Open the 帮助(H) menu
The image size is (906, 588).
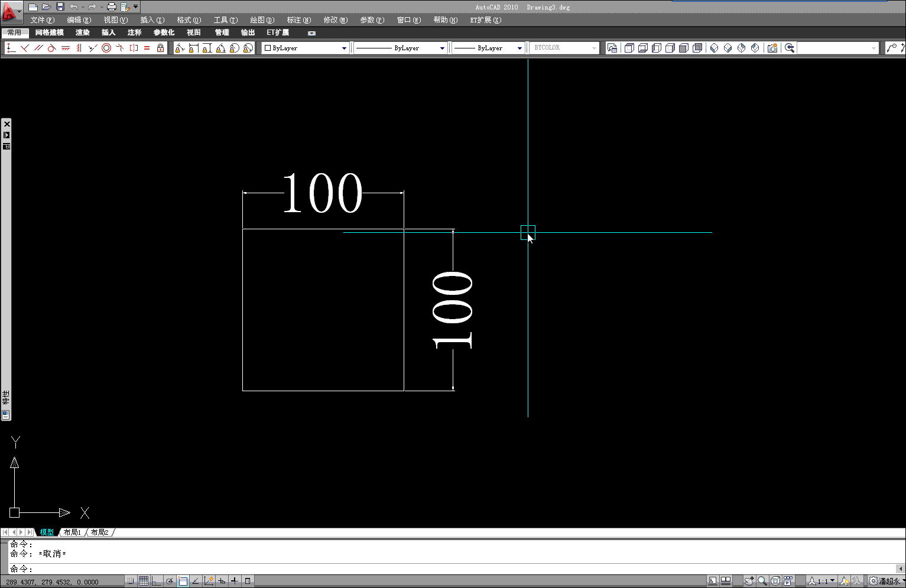tap(446, 20)
